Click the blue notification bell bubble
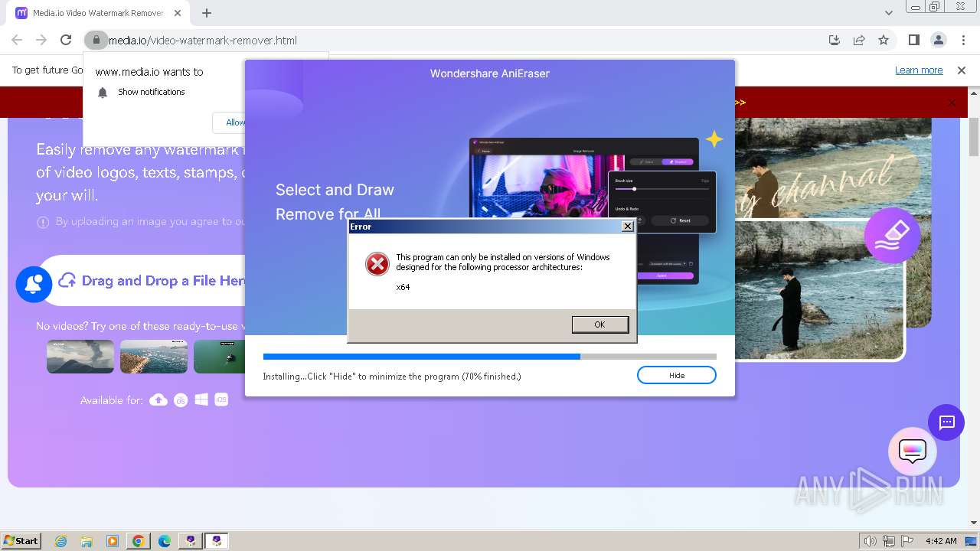This screenshot has width=980, height=551. click(34, 284)
